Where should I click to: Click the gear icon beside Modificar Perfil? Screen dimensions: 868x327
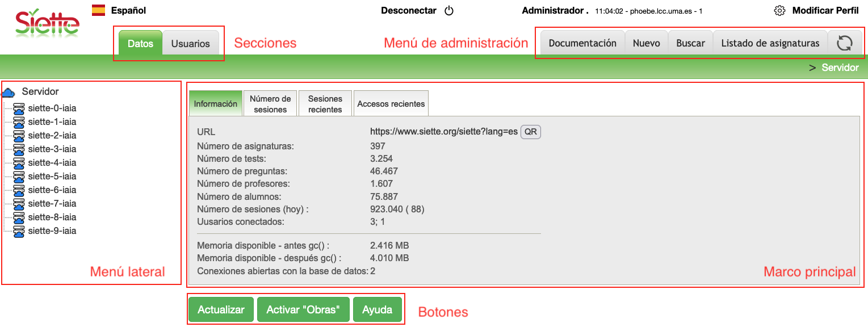click(779, 11)
